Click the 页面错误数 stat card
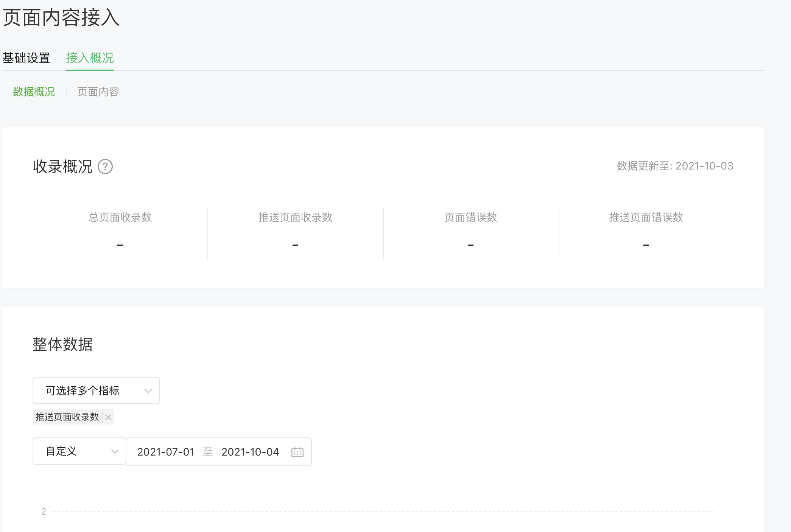Viewport: 791px width, 532px height. pyautogui.click(x=470, y=231)
